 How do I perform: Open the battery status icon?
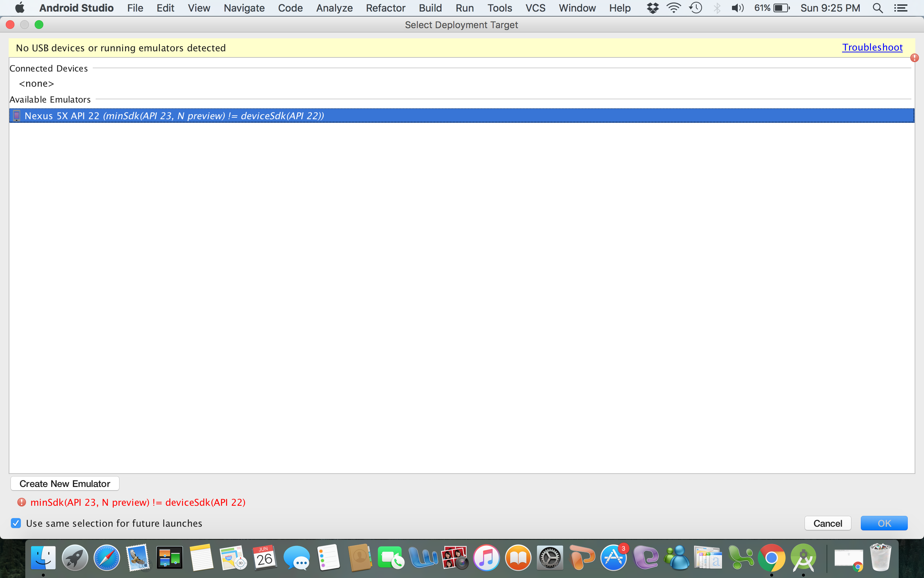[x=781, y=8]
